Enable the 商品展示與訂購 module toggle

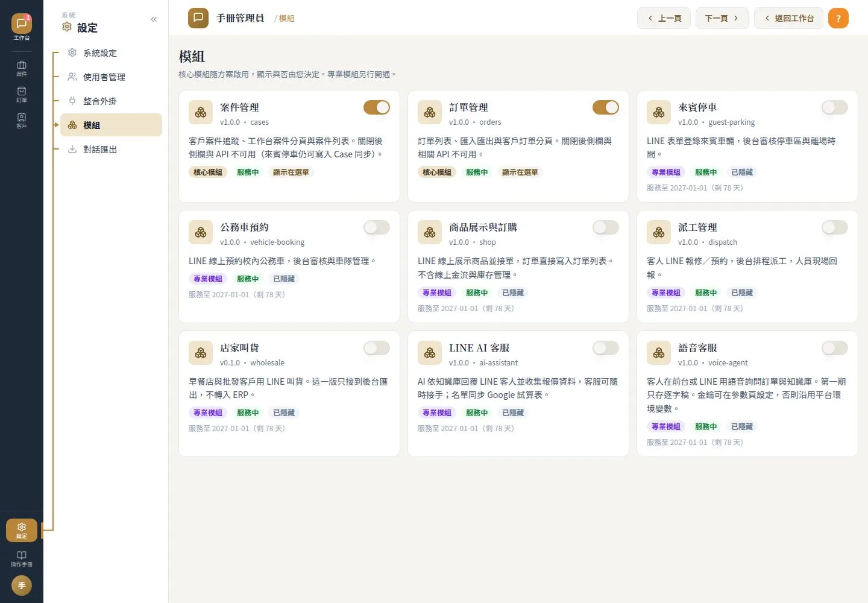[606, 227]
